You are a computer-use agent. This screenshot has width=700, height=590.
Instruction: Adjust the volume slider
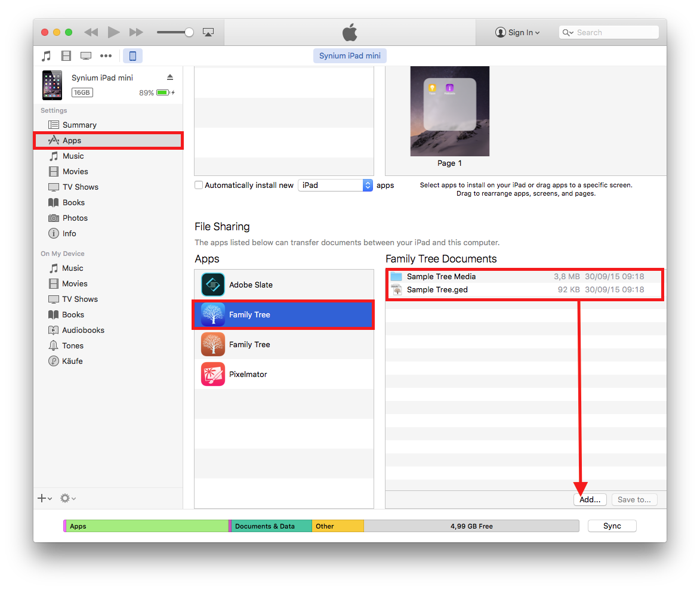(175, 32)
